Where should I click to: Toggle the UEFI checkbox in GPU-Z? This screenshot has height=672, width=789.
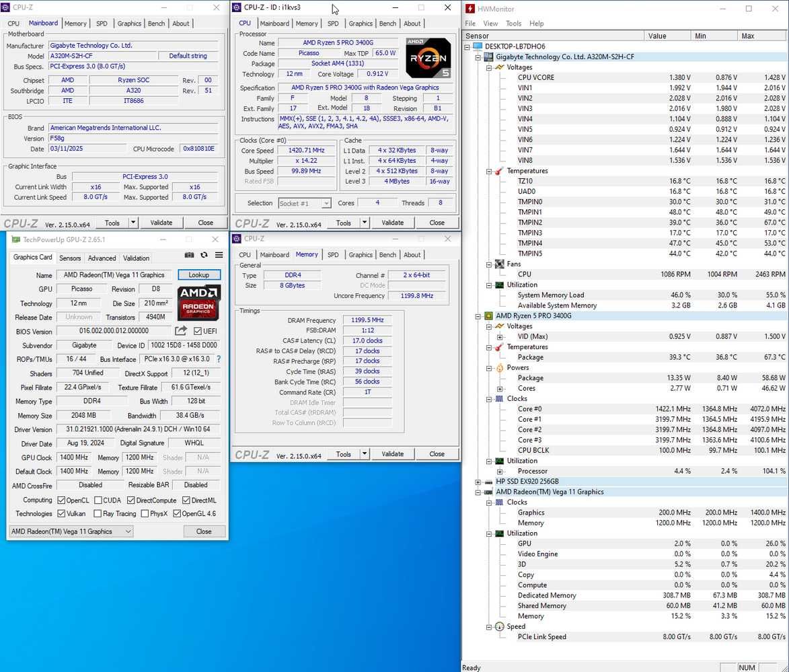pos(198,331)
